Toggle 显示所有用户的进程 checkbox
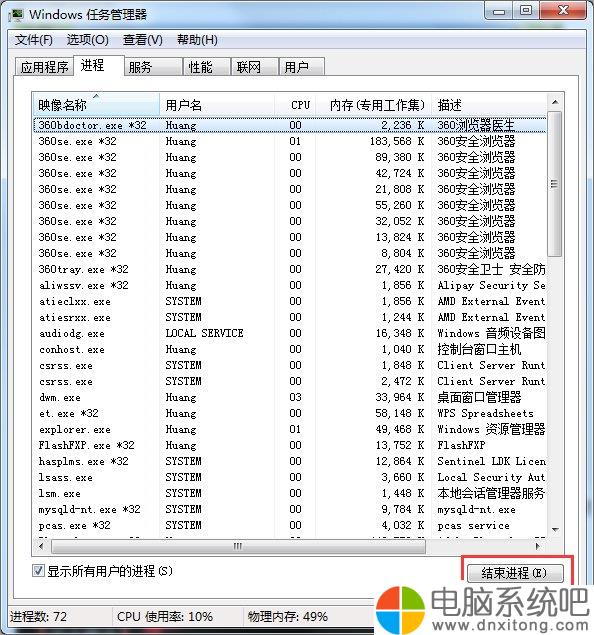 [38, 571]
